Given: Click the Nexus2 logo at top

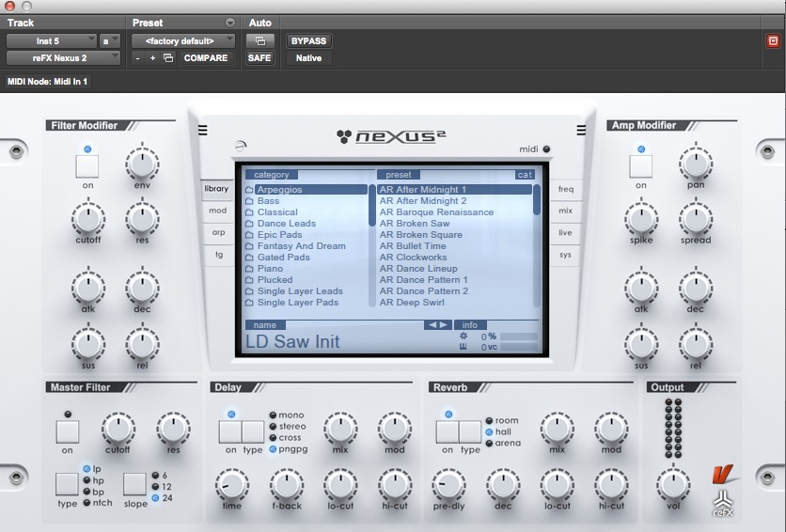Looking at the screenshot, I should coord(391,136).
